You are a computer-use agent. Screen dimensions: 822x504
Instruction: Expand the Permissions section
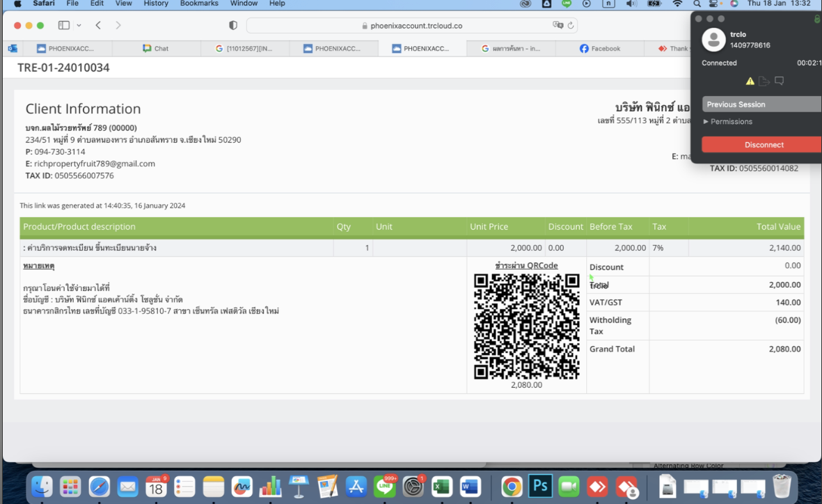click(727, 122)
